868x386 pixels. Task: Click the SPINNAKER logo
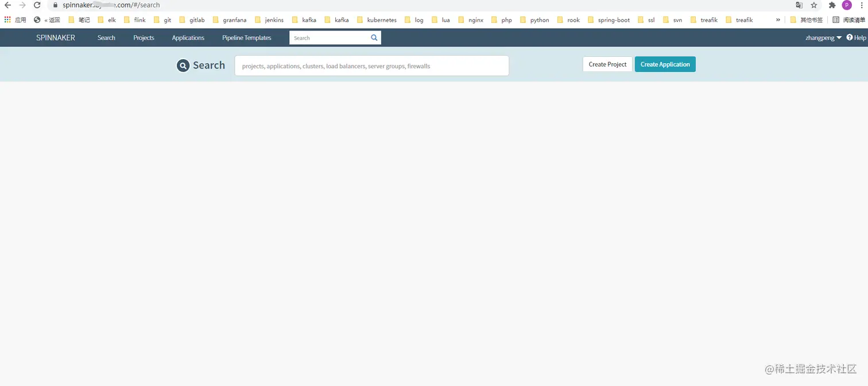click(x=56, y=38)
